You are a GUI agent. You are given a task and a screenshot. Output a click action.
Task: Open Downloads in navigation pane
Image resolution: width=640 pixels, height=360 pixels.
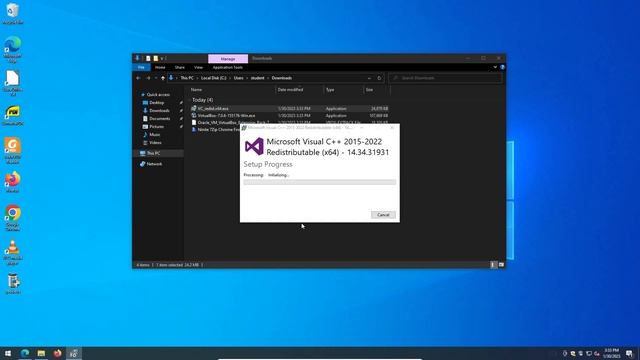(159, 111)
